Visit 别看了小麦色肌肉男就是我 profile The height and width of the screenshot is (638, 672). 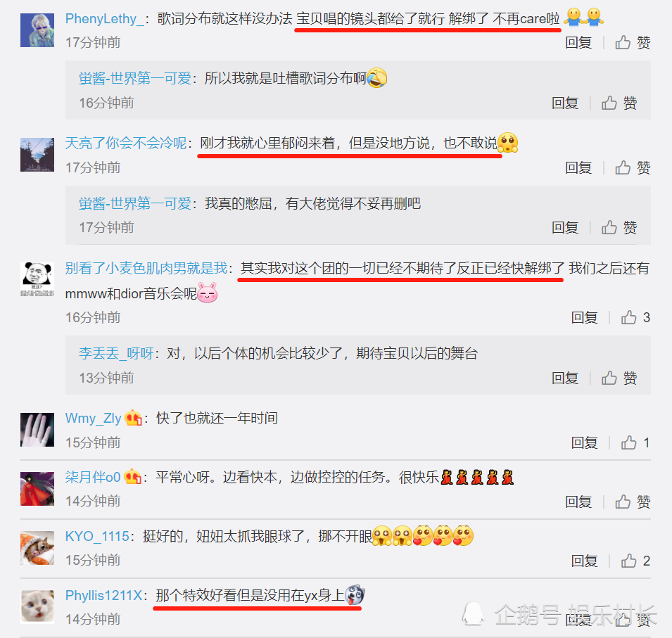pos(146,268)
